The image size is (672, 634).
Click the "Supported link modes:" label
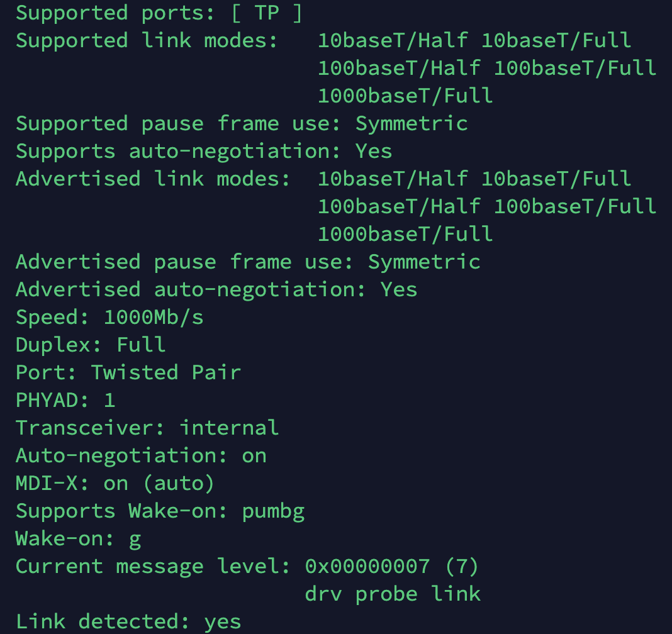147,40
